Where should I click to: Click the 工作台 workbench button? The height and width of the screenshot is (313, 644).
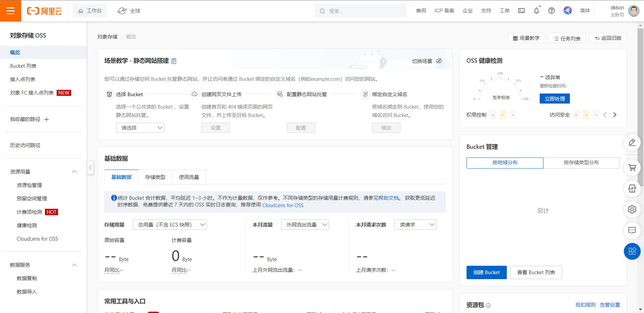[x=90, y=11]
